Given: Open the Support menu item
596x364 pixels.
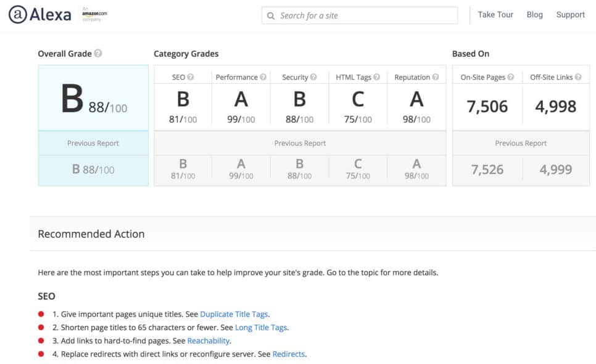Looking at the screenshot, I should 570,15.
